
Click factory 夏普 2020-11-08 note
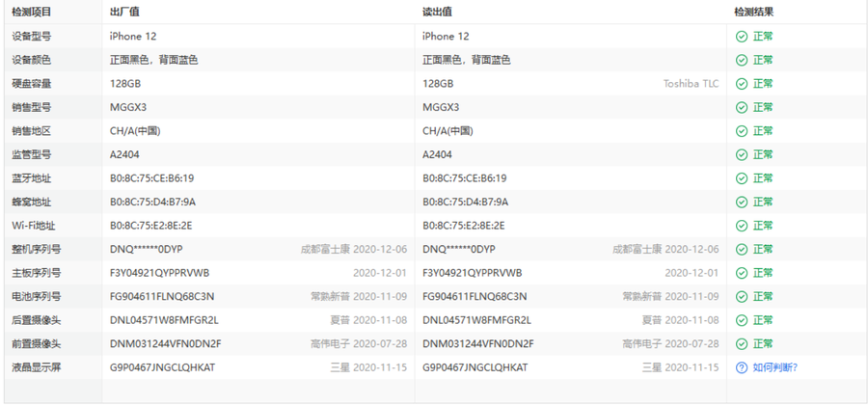368,320
